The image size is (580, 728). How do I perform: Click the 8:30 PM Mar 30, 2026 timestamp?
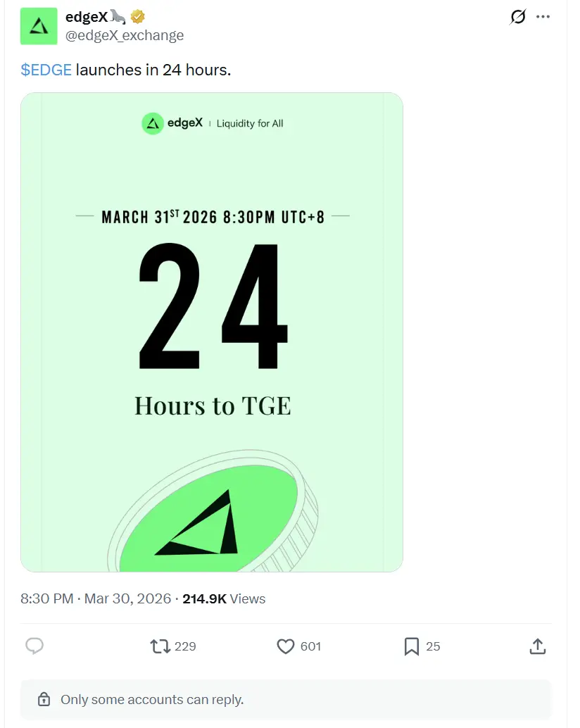point(96,598)
